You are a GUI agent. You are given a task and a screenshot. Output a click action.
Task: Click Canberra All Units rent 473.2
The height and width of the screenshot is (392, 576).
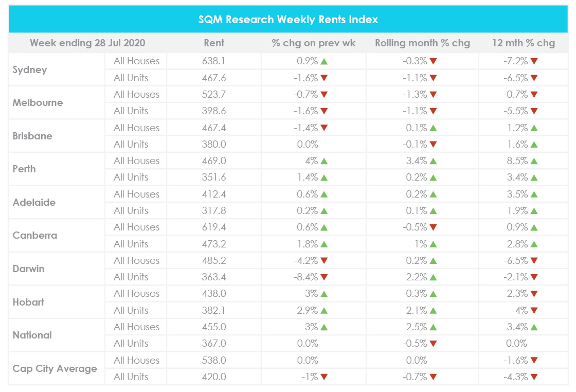214,244
